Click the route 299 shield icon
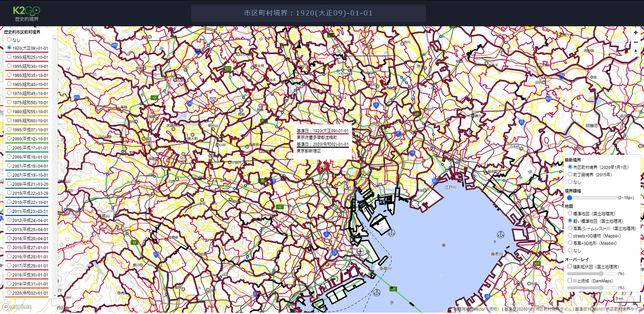Viewport: 644px width, 314px height. [114, 45]
